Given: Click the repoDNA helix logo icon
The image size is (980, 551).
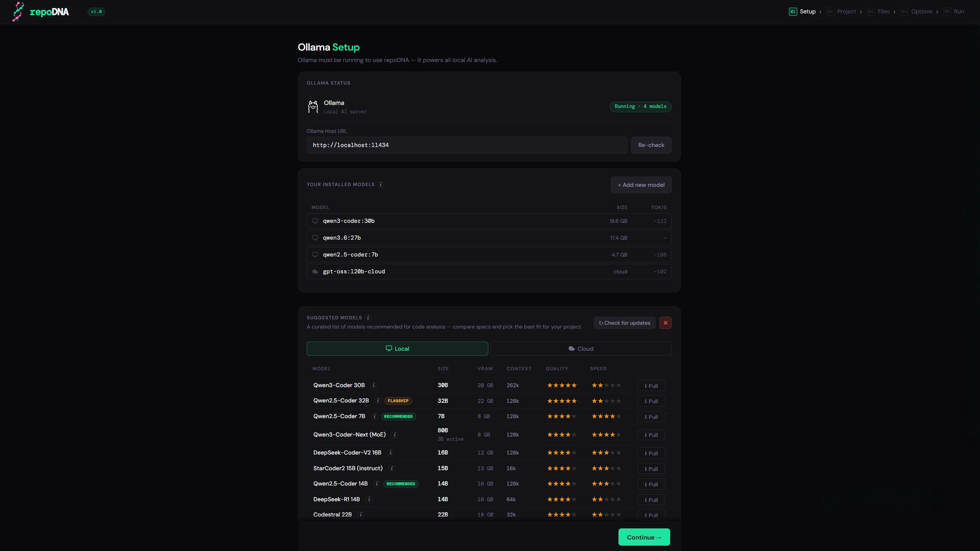Looking at the screenshot, I should (x=18, y=11).
